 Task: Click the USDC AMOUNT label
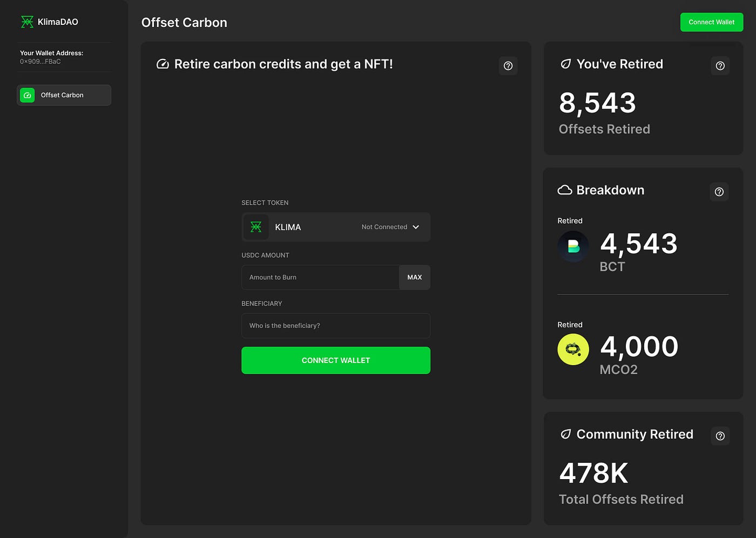265,255
